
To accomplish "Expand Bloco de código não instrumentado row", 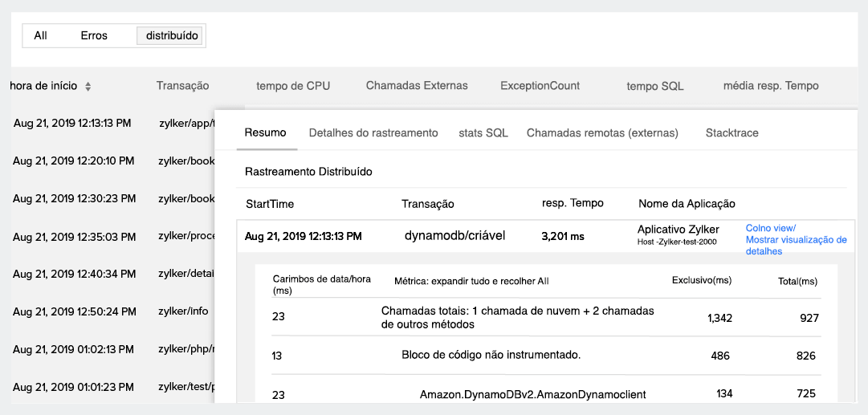I will pos(491,355).
